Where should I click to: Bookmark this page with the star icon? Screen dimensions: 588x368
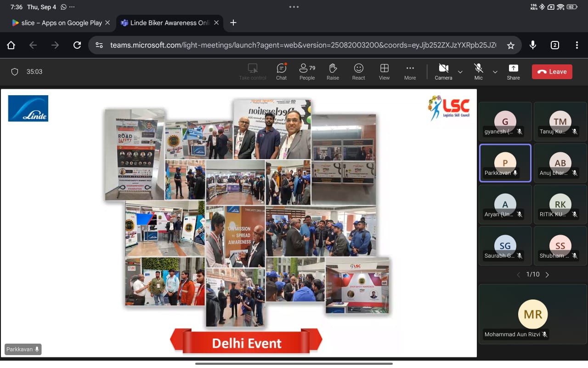coord(510,45)
